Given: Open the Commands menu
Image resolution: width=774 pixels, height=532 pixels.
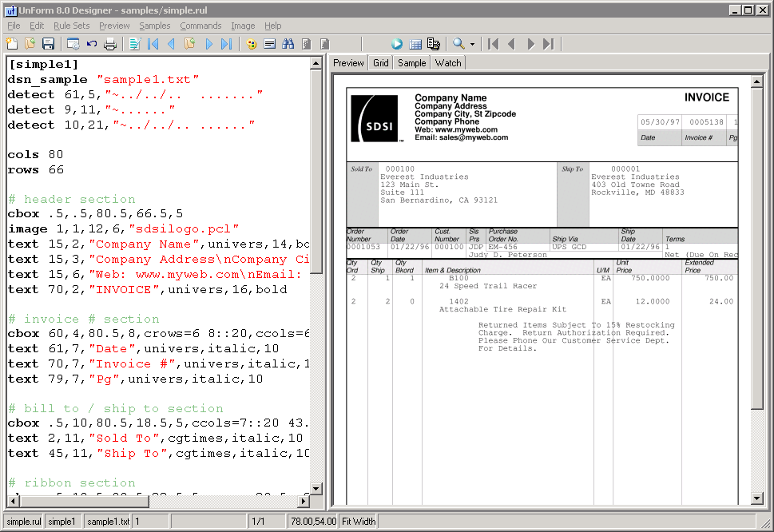Looking at the screenshot, I should 200,26.
